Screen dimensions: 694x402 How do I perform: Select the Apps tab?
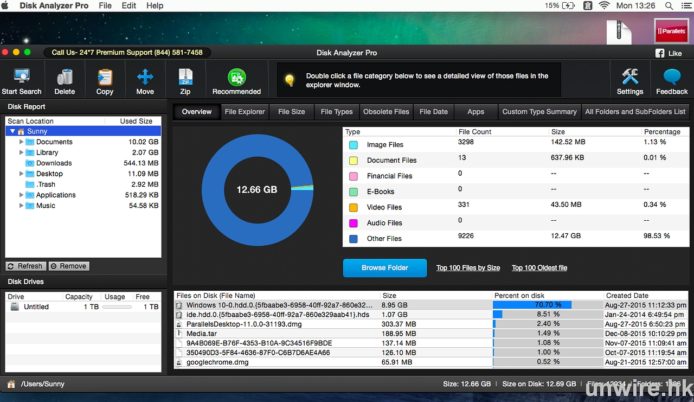pos(475,112)
